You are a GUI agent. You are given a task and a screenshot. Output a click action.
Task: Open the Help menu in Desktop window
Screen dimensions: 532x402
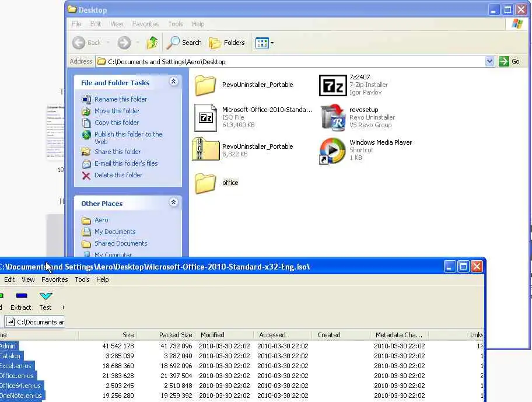(198, 24)
